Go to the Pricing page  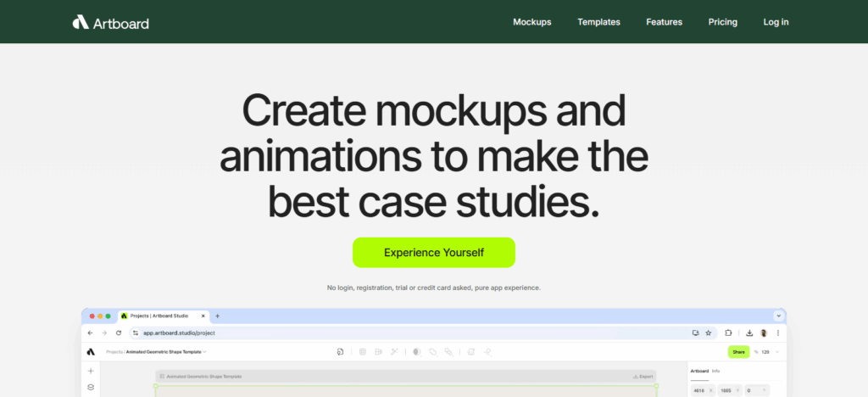(723, 22)
